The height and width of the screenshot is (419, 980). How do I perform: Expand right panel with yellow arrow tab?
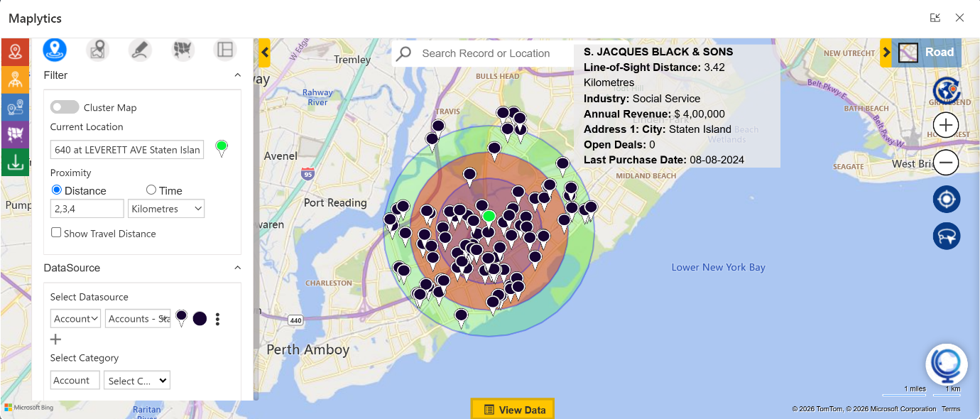pos(886,53)
